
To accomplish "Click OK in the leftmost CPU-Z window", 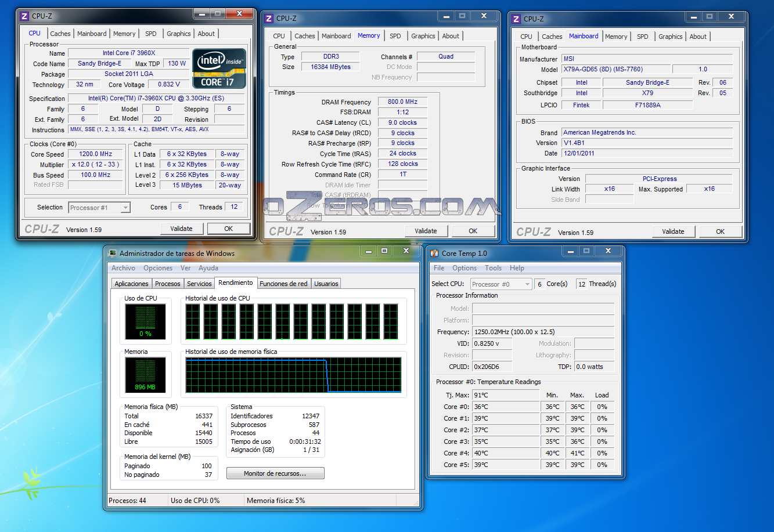I will coord(229,229).
